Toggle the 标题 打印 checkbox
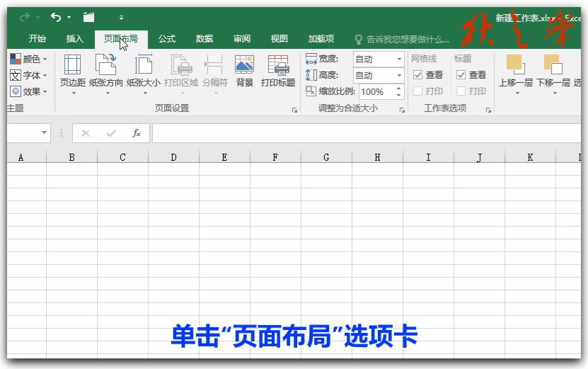The height and width of the screenshot is (369, 588). pos(461,91)
